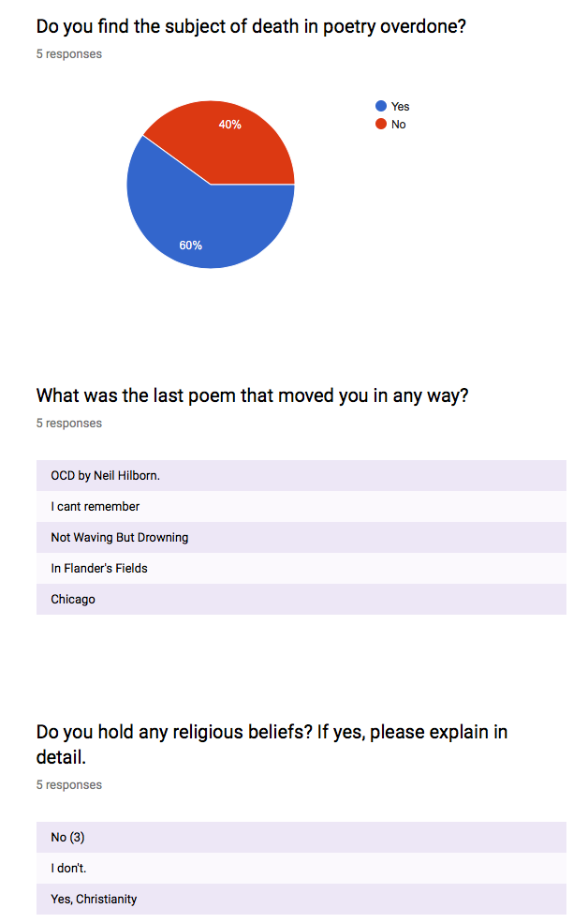Click '5 responses' under the death question

click(x=69, y=54)
